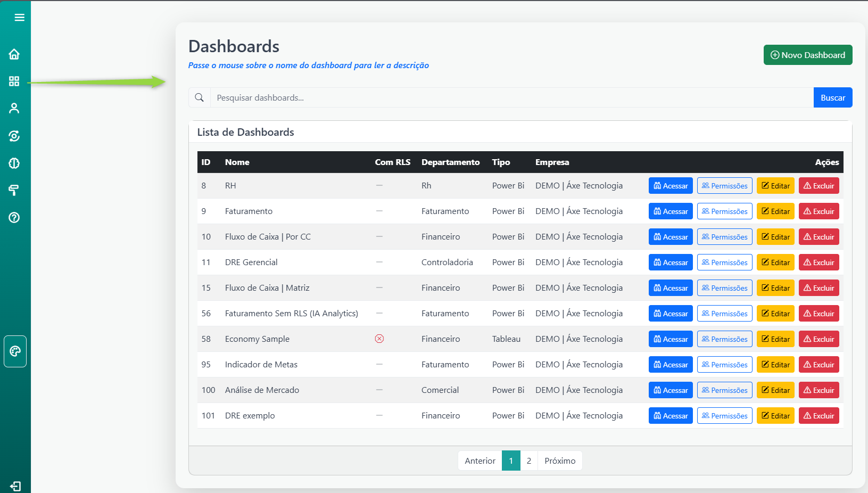Toggle the hamburger menu to collapse the sidebar

tap(19, 17)
